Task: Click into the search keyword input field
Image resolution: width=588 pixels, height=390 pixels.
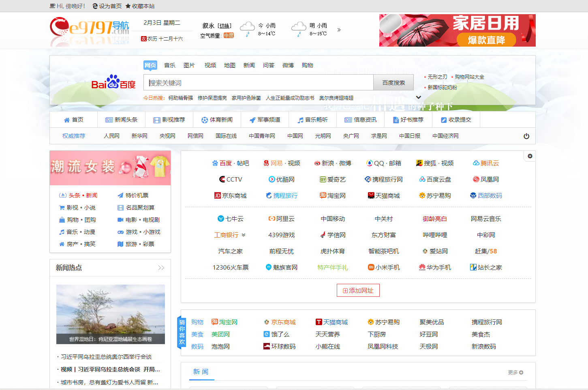Action: [x=258, y=83]
